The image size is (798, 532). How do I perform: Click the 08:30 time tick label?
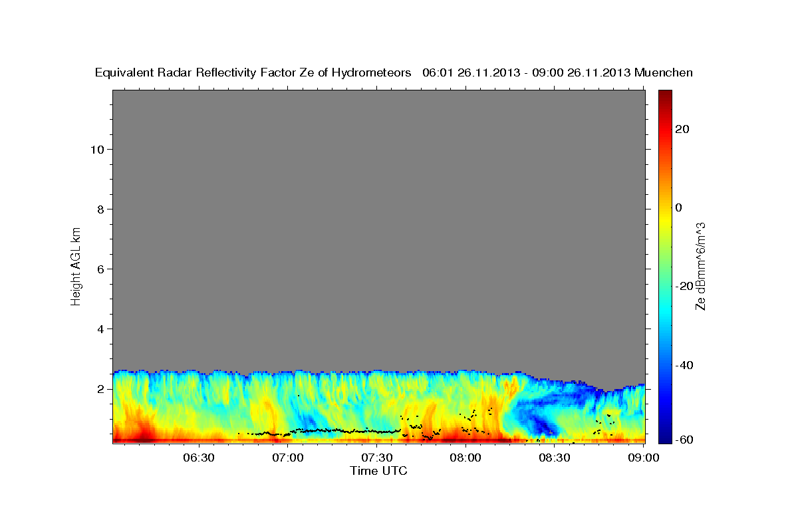pos(555,458)
